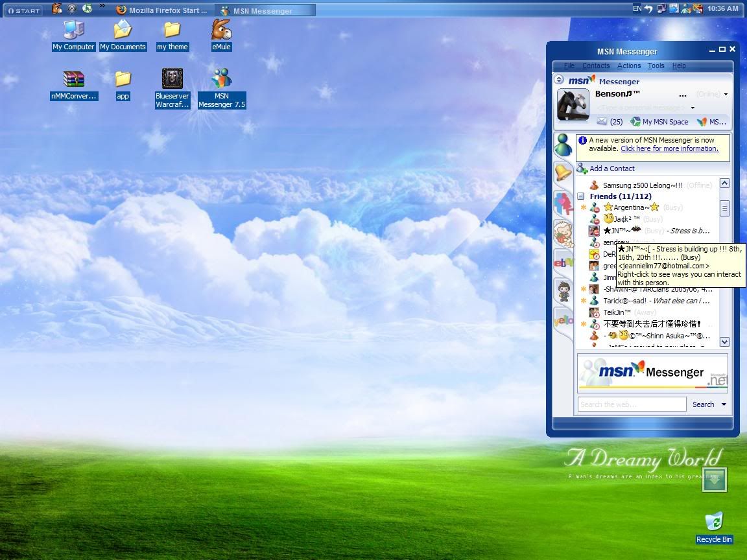The height and width of the screenshot is (560, 747).
Task: Select Blueserver Warcraft desktop icon
Action: click(172, 88)
